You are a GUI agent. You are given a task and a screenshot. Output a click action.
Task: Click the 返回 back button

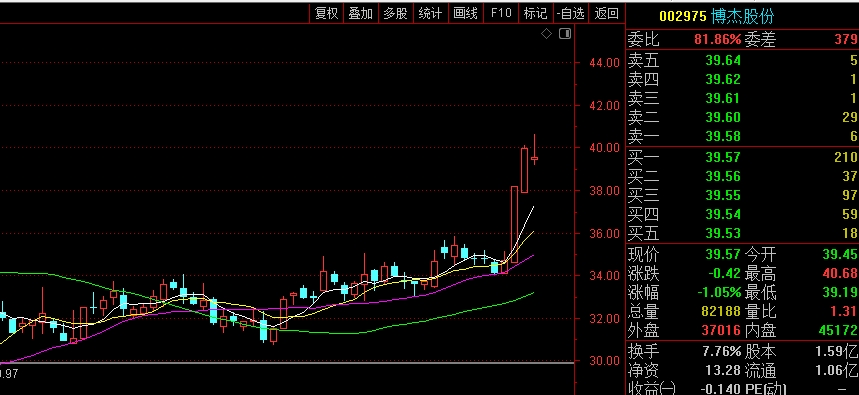(x=607, y=13)
